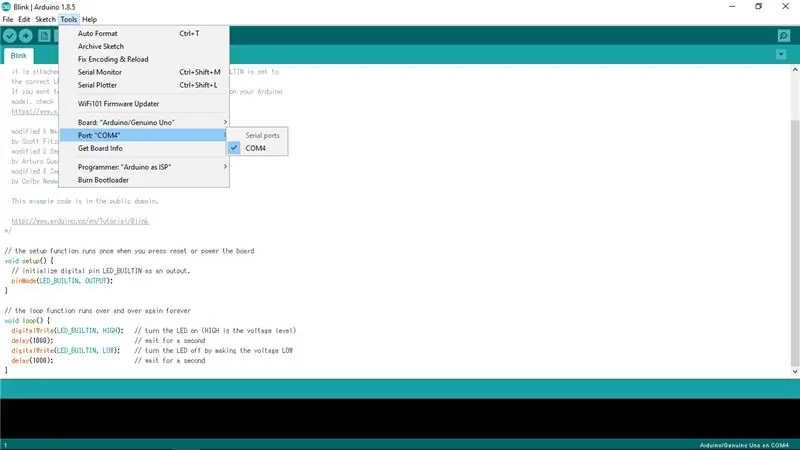Select Burn Bootloader

pyautogui.click(x=144, y=180)
